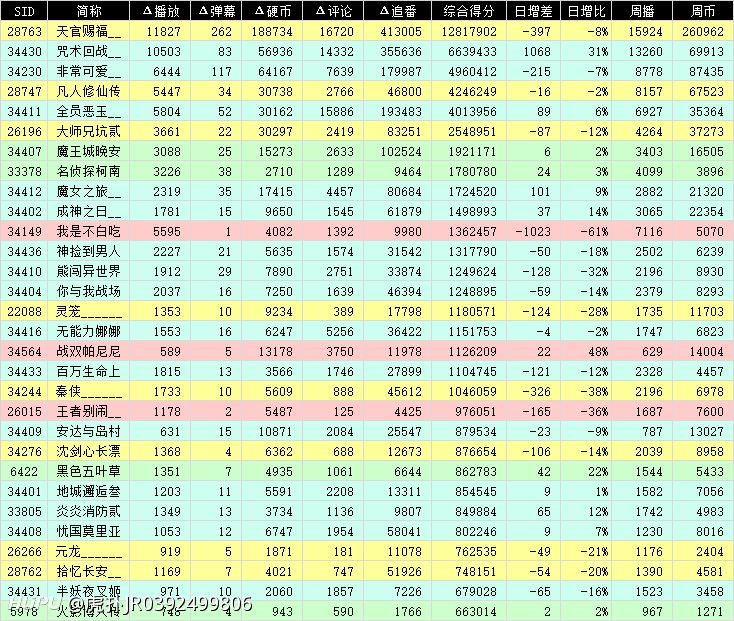
Task: Click the 追番 column header
Action: [x=397, y=11]
